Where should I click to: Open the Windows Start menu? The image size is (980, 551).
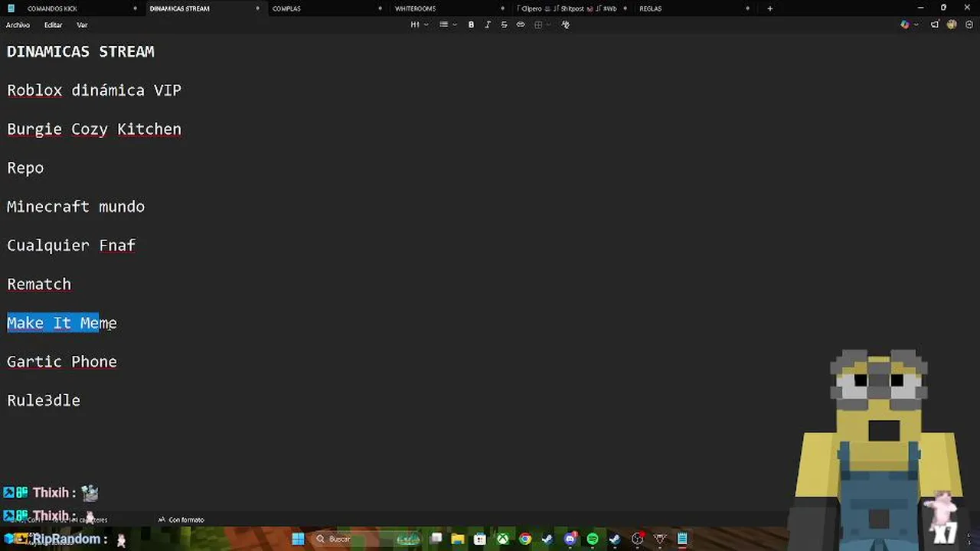point(298,539)
